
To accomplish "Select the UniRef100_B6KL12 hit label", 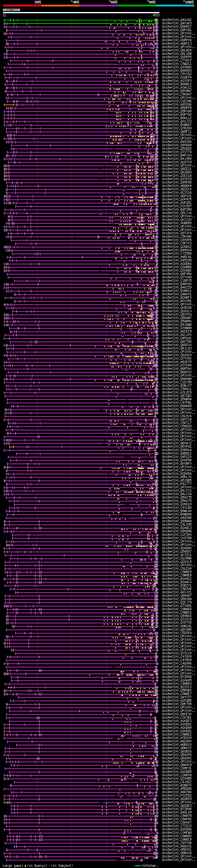I will 177,118.
